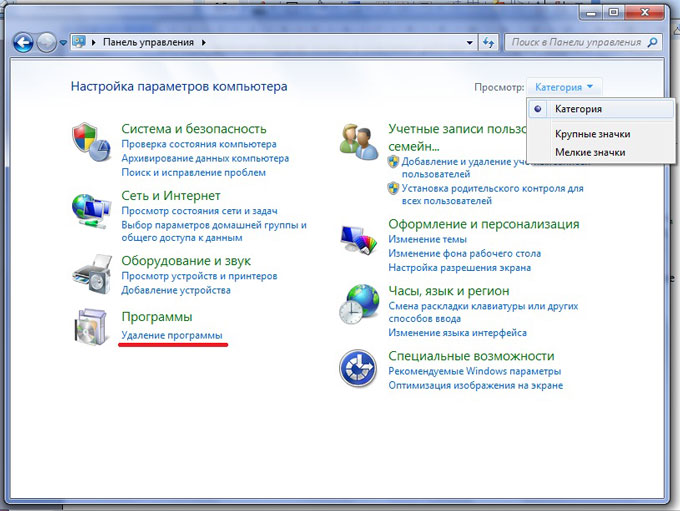Click the Control Panel icon in address bar

pyautogui.click(x=79, y=42)
